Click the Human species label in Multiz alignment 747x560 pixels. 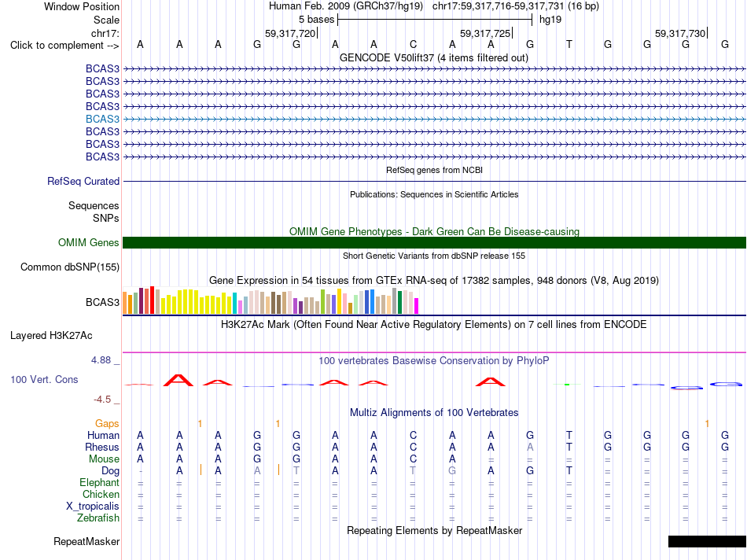tap(103, 435)
